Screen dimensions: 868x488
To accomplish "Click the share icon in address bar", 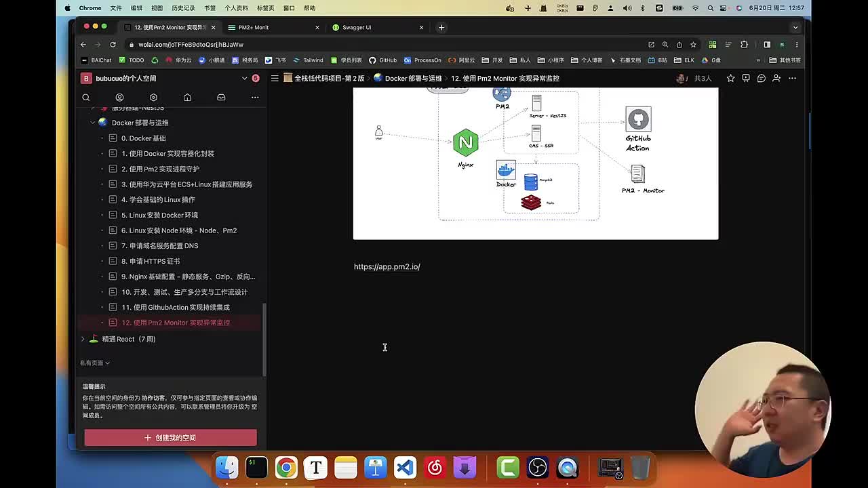I will point(679,45).
